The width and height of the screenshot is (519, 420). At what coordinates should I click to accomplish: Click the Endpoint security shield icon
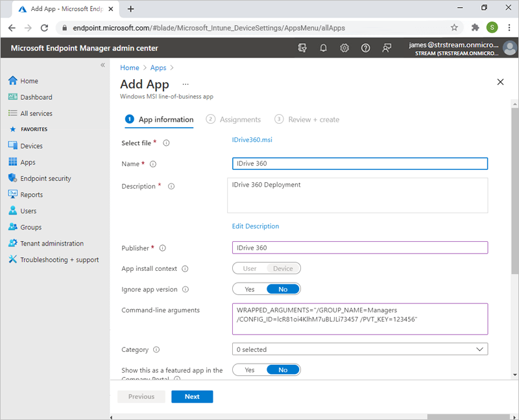[12, 178]
